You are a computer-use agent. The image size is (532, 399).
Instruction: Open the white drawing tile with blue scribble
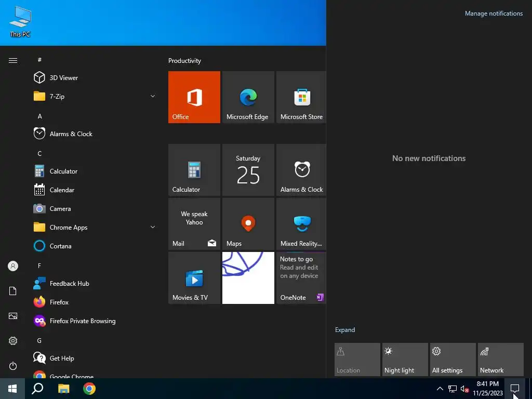248,278
